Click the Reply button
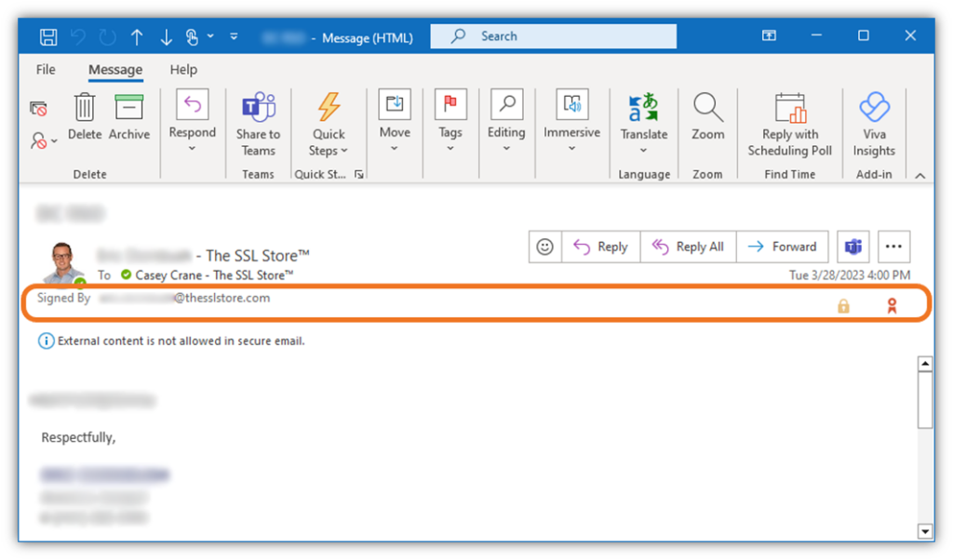Screen dimensions: 953x560 (600, 247)
